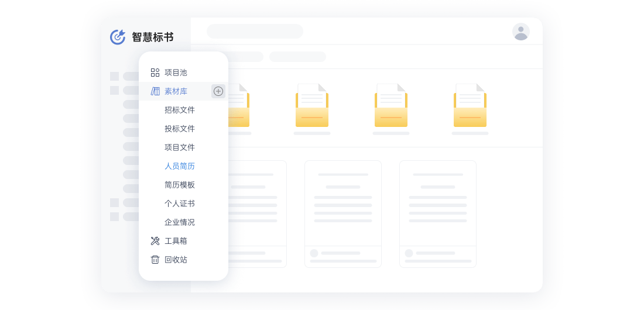This screenshot has width=644, height=310.
Task: Open the fourth yellow folder icon
Action: pyautogui.click(x=470, y=105)
